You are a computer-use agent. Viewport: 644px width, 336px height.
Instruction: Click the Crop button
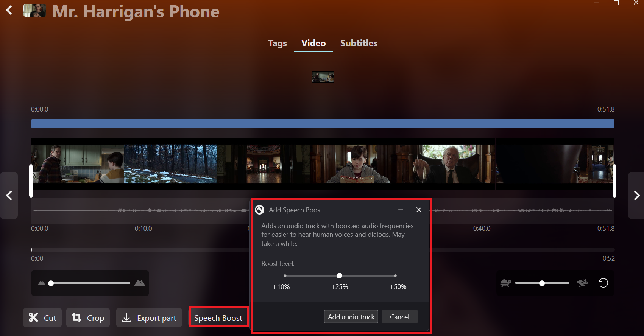coord(88,317)
